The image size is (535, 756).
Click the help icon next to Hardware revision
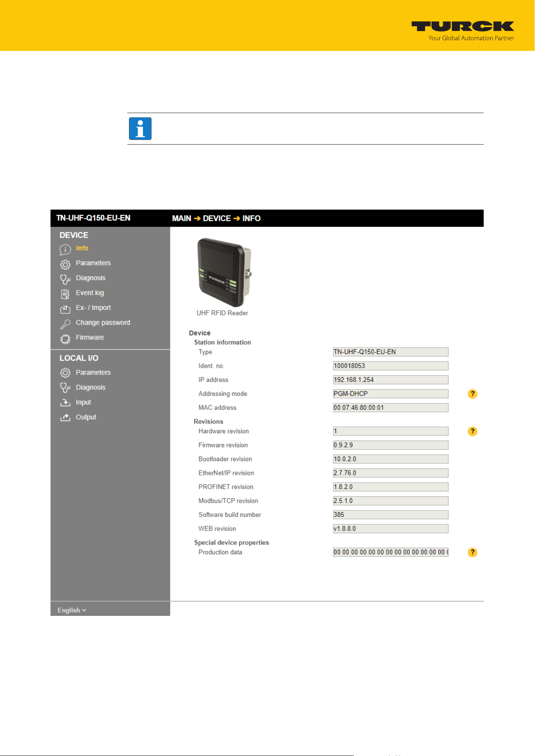tap(472, 431)
